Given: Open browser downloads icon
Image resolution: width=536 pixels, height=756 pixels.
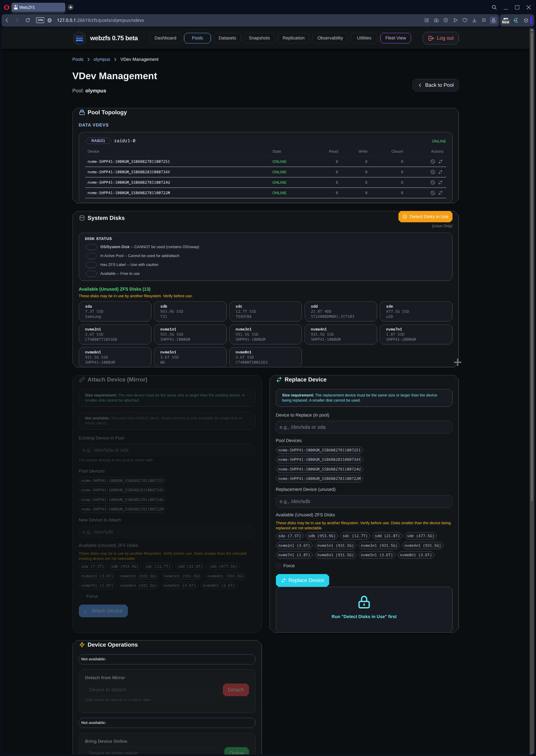Looking at the screenshot, I should point(474,20).
